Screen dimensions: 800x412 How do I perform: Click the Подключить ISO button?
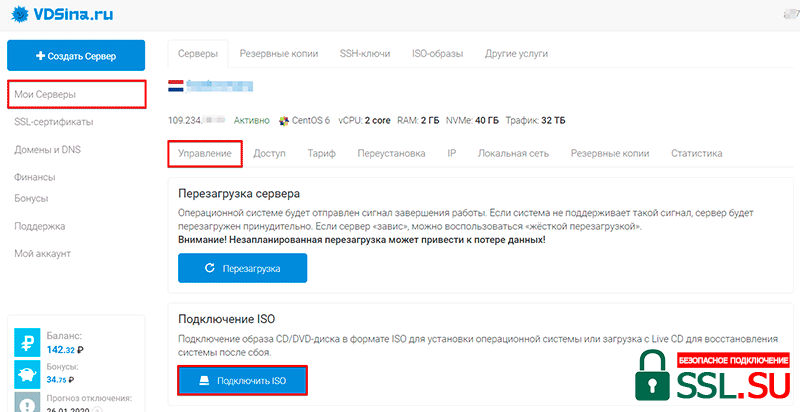242,381
